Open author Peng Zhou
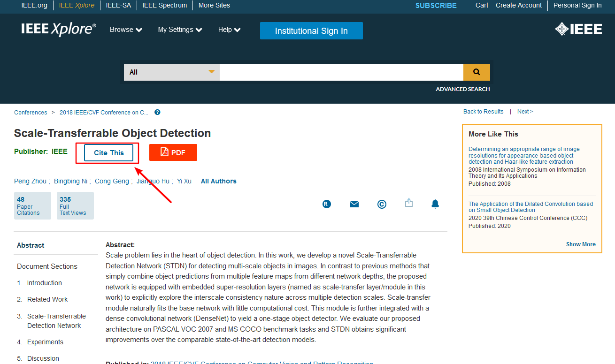 tap(30, 181)
